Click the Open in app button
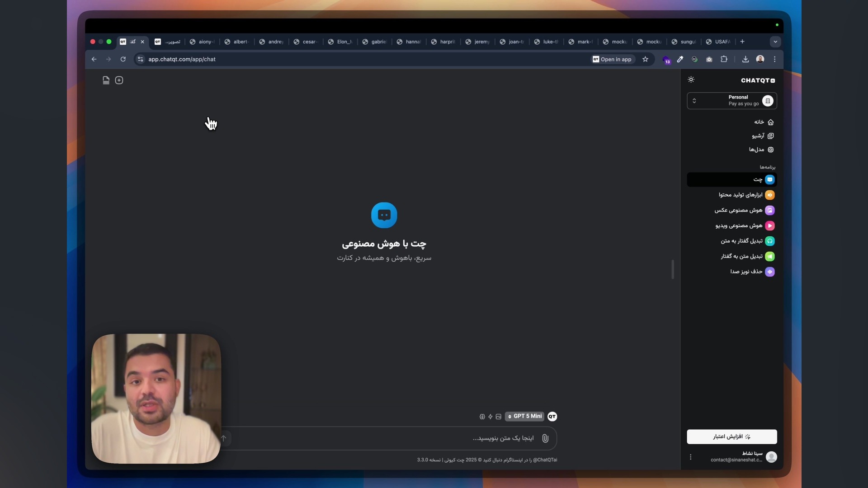 point(612,59)
